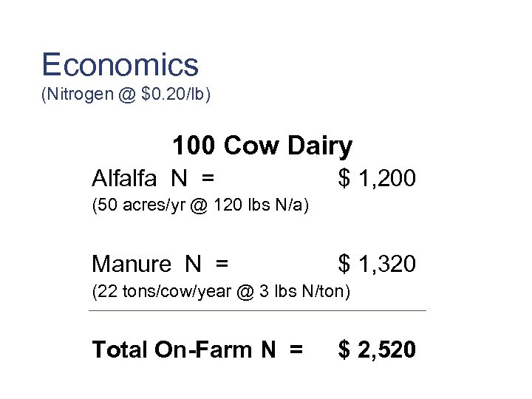Click the Economics slide title
This screenshot has height=399, width=532.
click(x=120, y=65)
